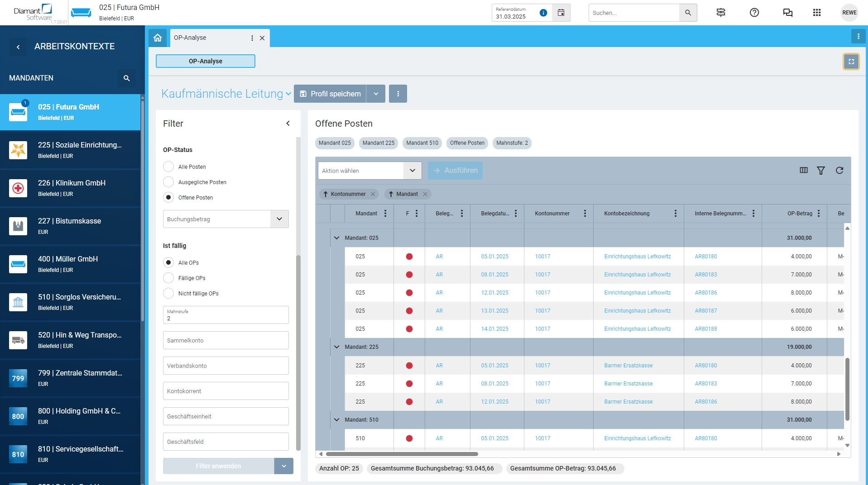Search Mandanten with magnifier icon

(127, 78)
